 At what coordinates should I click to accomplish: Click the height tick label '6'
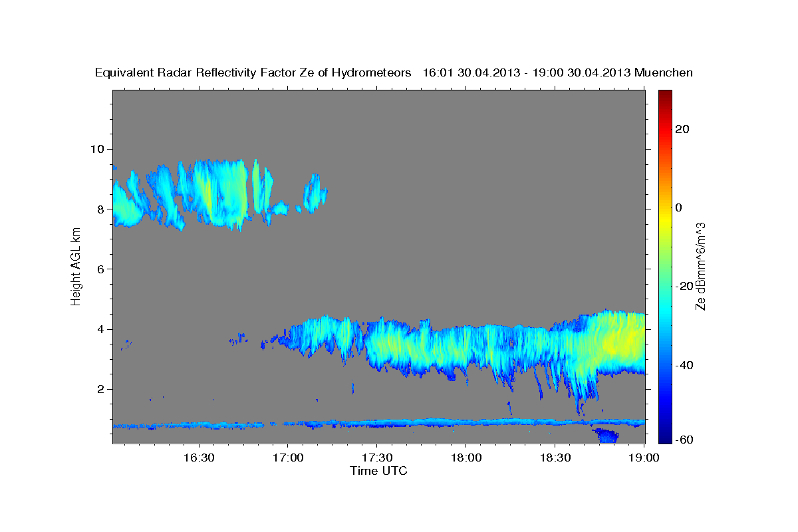click(102, 269)
